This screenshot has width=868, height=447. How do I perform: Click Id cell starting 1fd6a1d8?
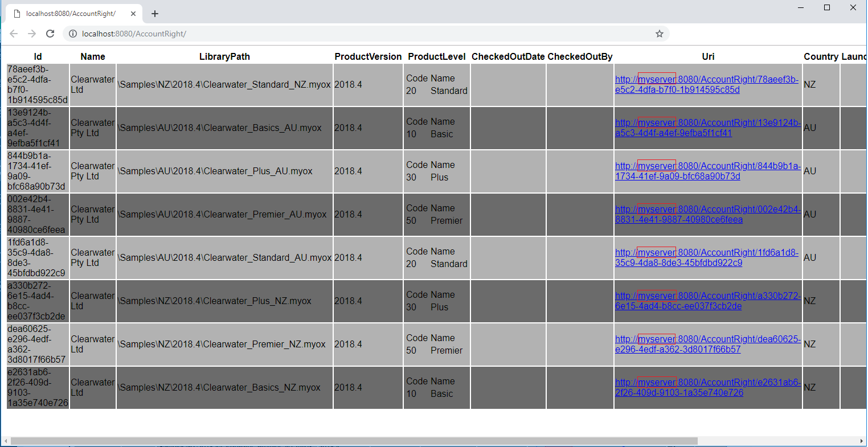tap(38, 257)
